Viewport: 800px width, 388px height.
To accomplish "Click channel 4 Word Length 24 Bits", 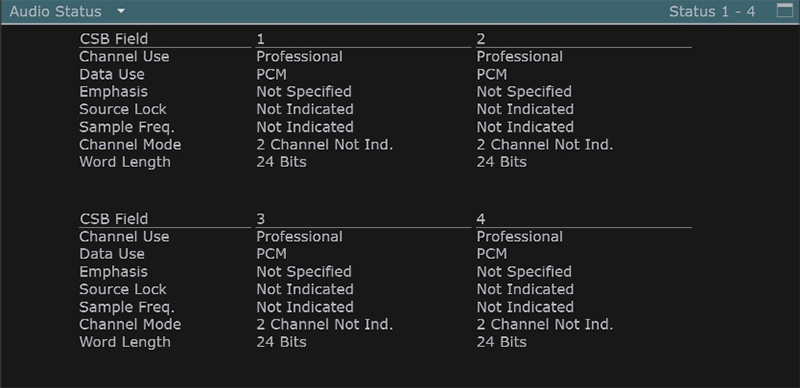I will [502, 342].
